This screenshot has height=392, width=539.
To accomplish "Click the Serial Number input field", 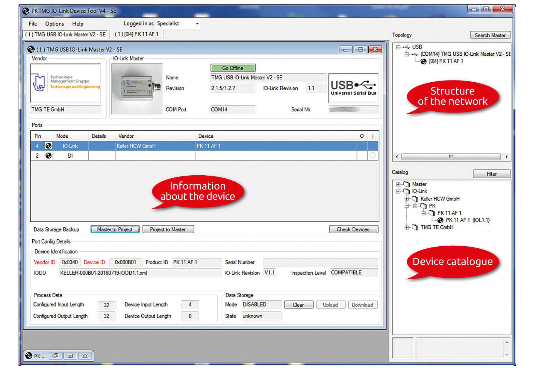I will point(320,262).
